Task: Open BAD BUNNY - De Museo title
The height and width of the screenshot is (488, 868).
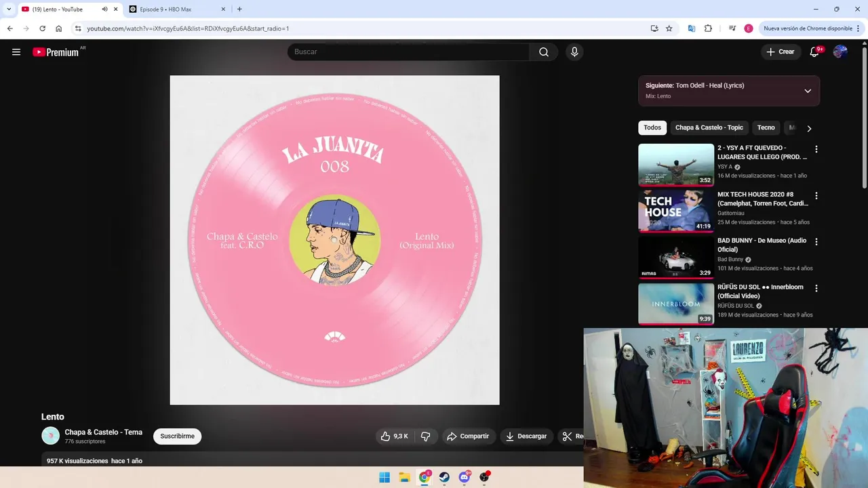Action: tap(762, 245)
